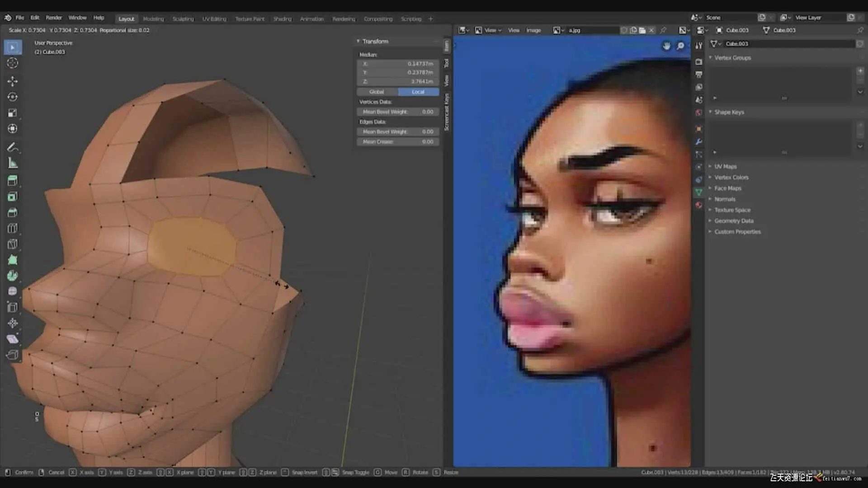Expand the UV Maps panel
Screen dimensions: 868x488
[725, 166]
